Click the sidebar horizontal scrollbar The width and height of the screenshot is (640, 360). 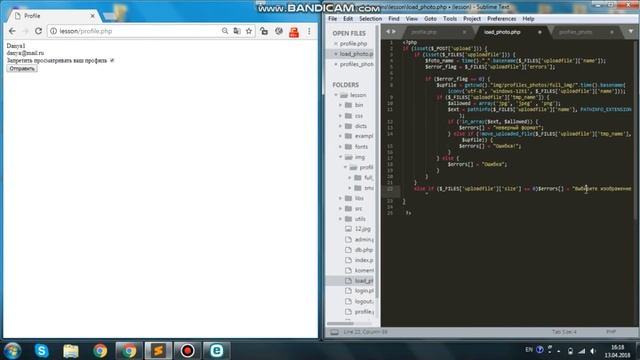340,324
